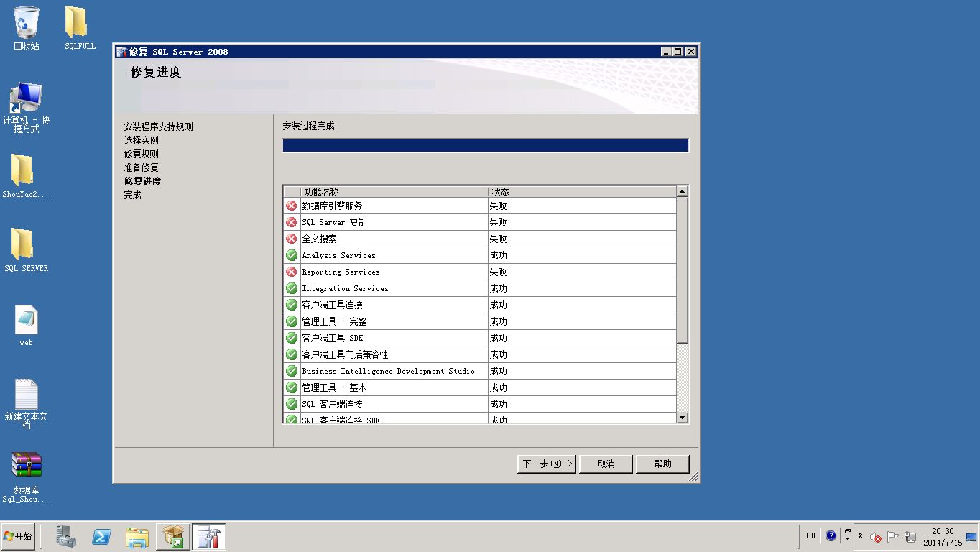The width and height of the screenshot is (980, 552).
Task: Select the Business Intelligence Development Studio row
Action: click(x=480, y=371)
